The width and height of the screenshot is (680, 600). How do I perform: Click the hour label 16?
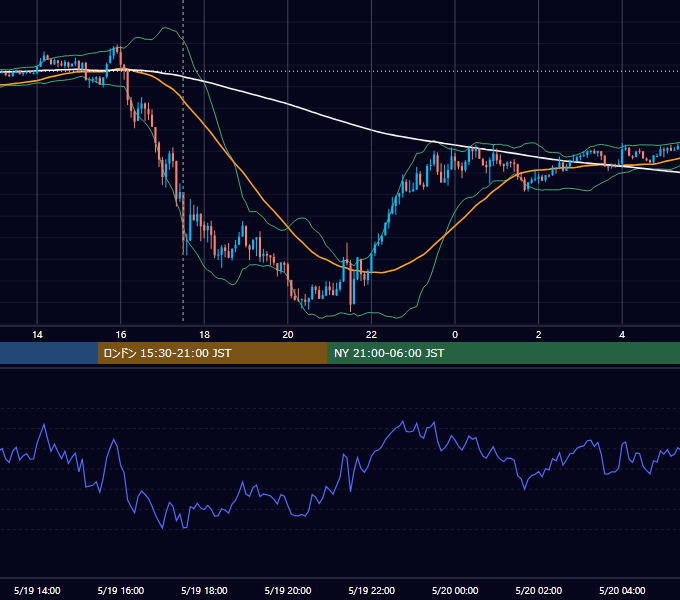click(121, 335)
